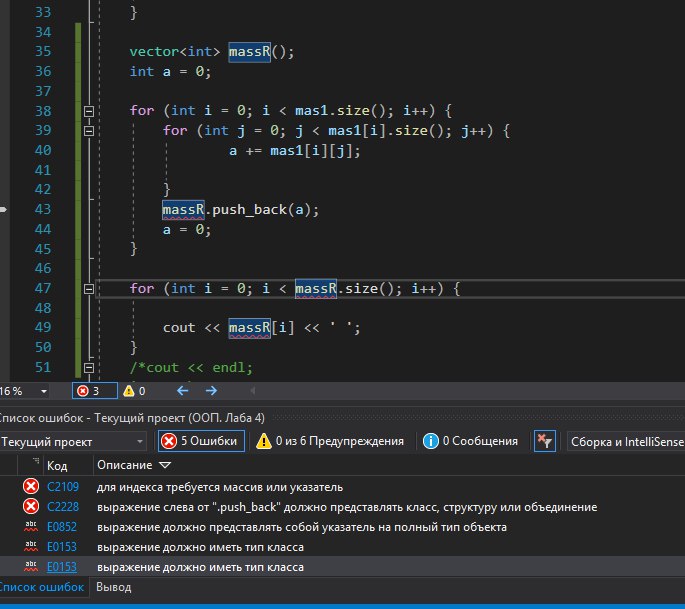Open the Сборка и IntelliSense source dropdown
Viewport: 685px width, 609px height.
[x=625, y=441]
